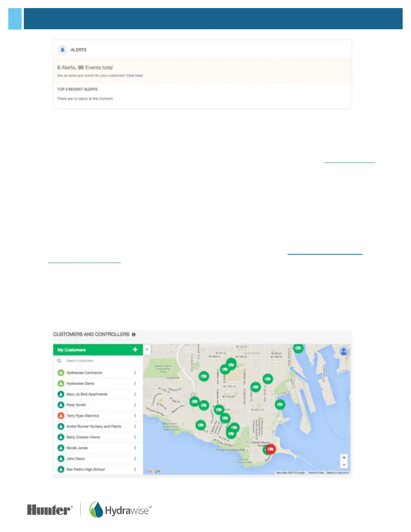Open options menu for Betty Crocker Home
Screen dimensions: 411x532
pyautogui.click(x=135, y=437)
